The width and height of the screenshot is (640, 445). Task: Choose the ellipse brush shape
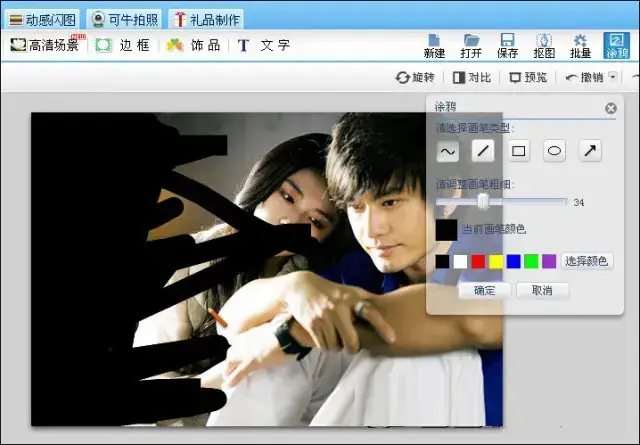pyautogui.click(x=554, y=151)
